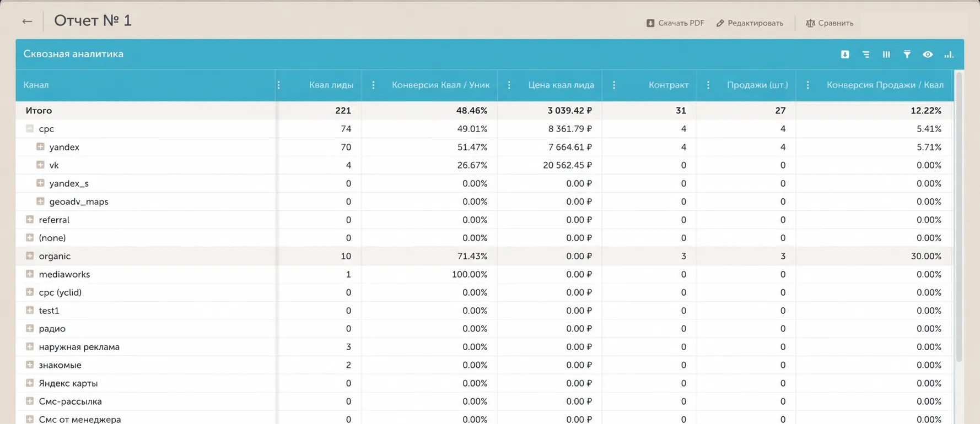Expand the yandex_s row

tap(40, 183)
